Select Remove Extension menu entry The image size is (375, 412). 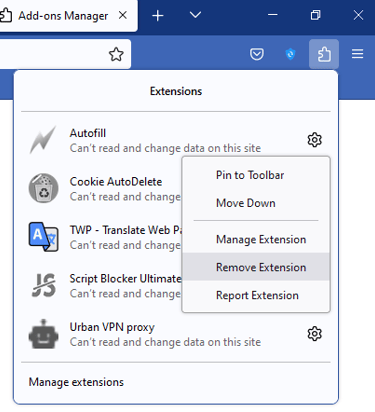[256, 267]
